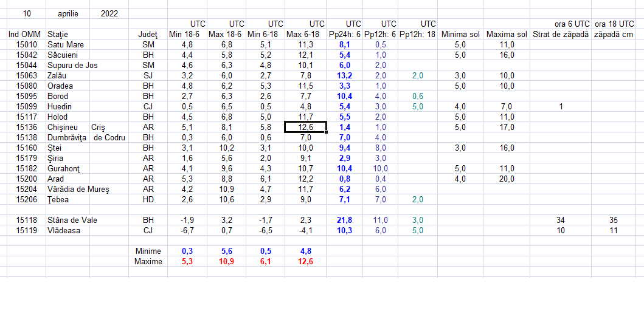Select Chişineu's Maxima sol value 17,0
The image size is (644, 328).
pyautogui.click(x=507, y=128)
